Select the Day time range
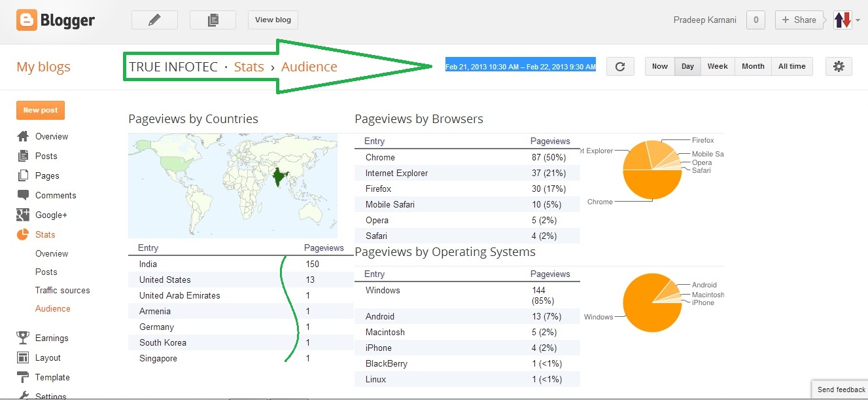The width and height of the screenshot is (868, 400). [x=687, y=66]
